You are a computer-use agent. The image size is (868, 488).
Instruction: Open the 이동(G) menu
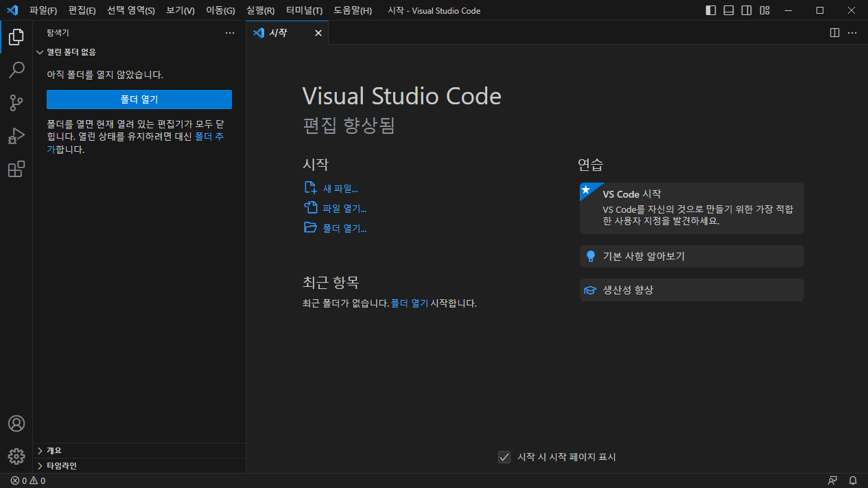(x=220, y=10)
